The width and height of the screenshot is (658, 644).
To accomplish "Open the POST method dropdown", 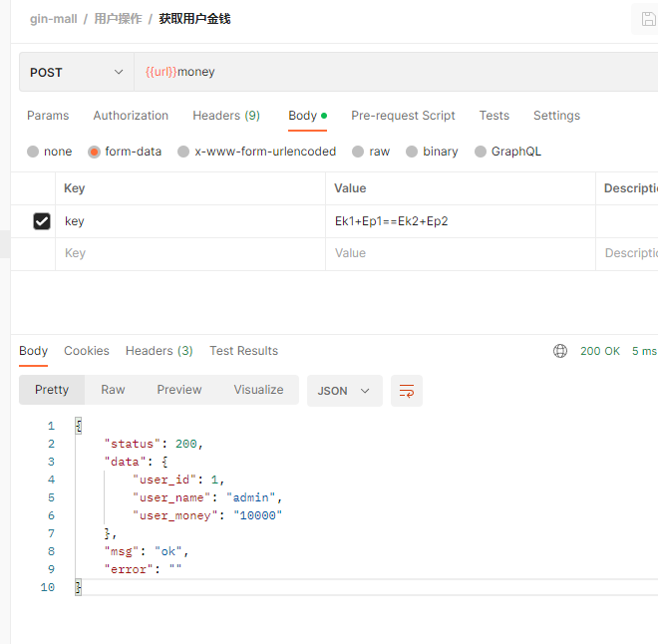I will (x=76, y=72).
